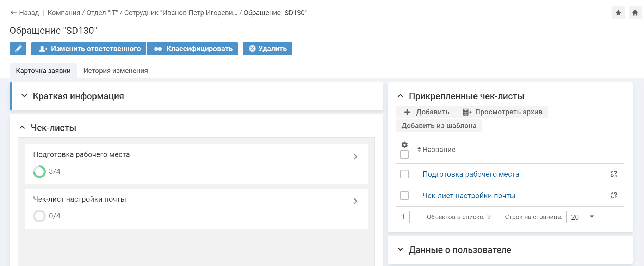Check the 'Чек-лист настройки почты' row checkbox
The height and width of the screenshot is (266, 644).
coord(404,196)
